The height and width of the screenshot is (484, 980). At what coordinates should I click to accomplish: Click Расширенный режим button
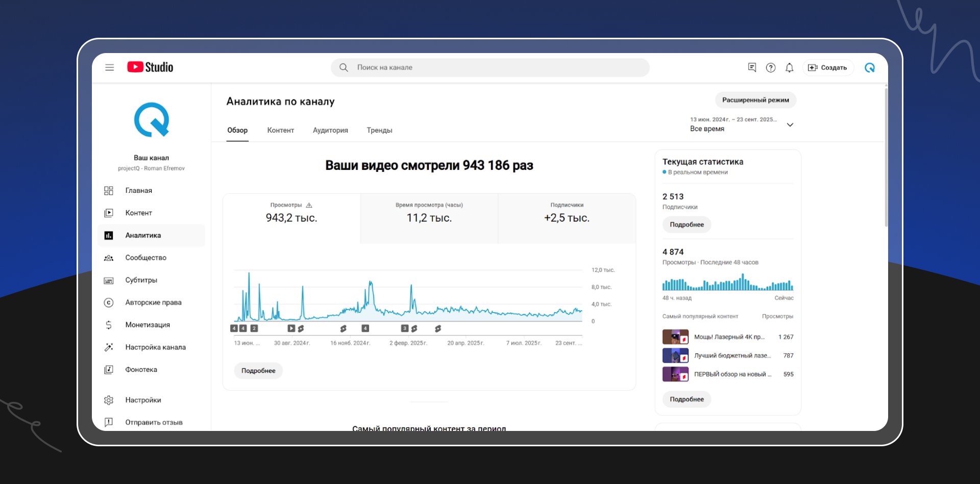tap(755, 100)
